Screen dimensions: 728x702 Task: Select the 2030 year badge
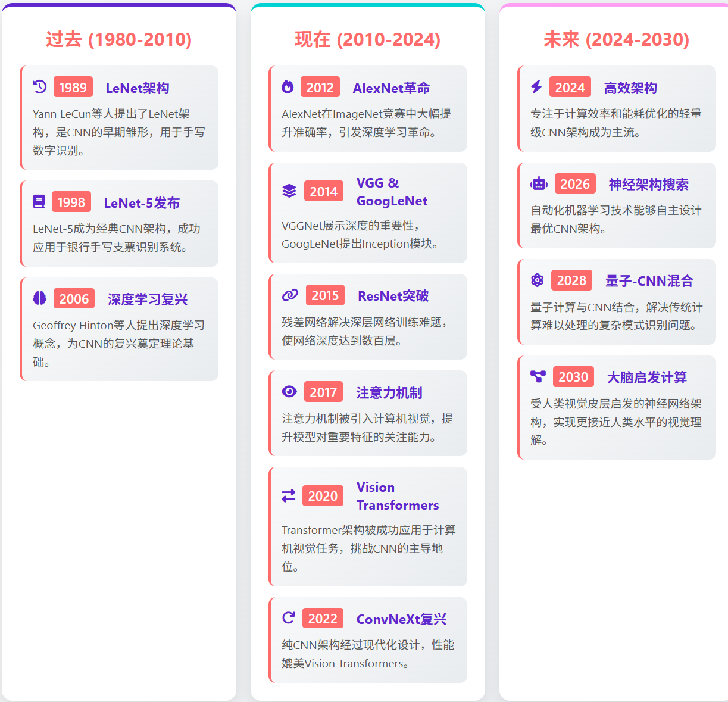(x=574, y=376)
